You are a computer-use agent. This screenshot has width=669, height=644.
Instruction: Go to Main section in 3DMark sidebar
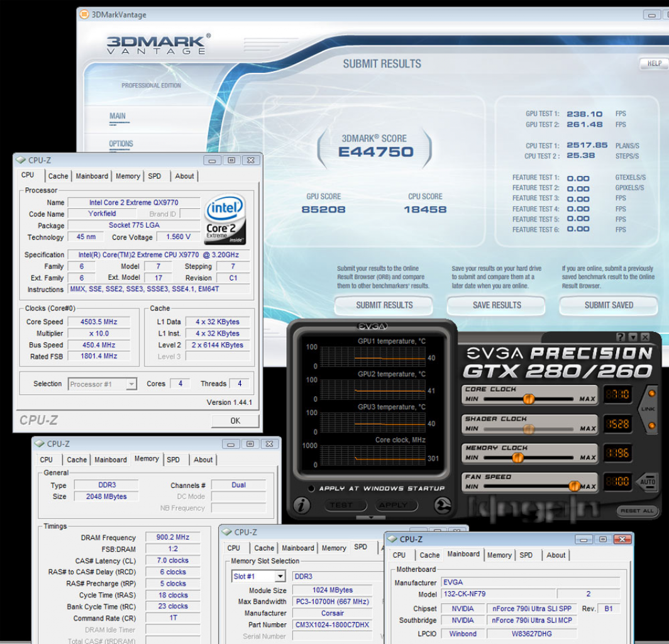(118, 116)
